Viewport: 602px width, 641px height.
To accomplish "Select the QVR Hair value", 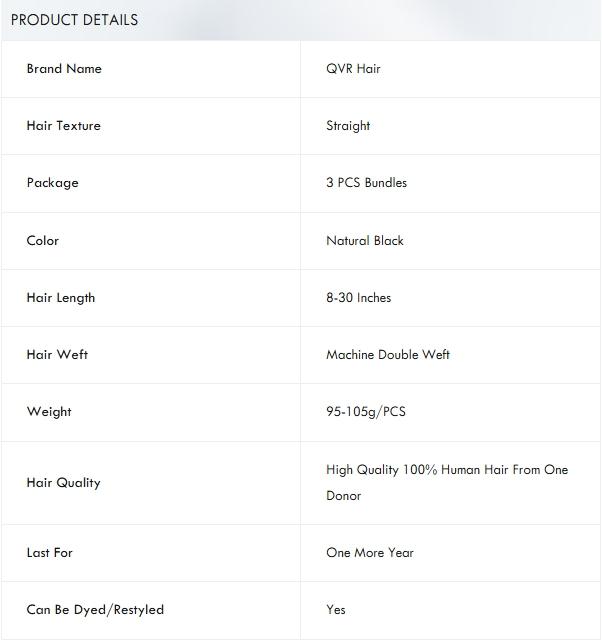I will pyautogui.click(x=353, y=69).
